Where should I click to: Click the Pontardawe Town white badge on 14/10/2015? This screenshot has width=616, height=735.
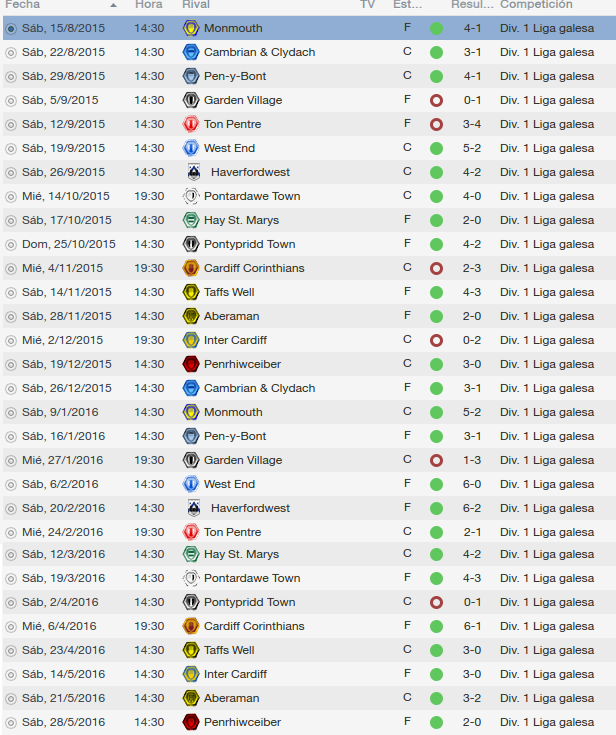(x=191, y=196)
